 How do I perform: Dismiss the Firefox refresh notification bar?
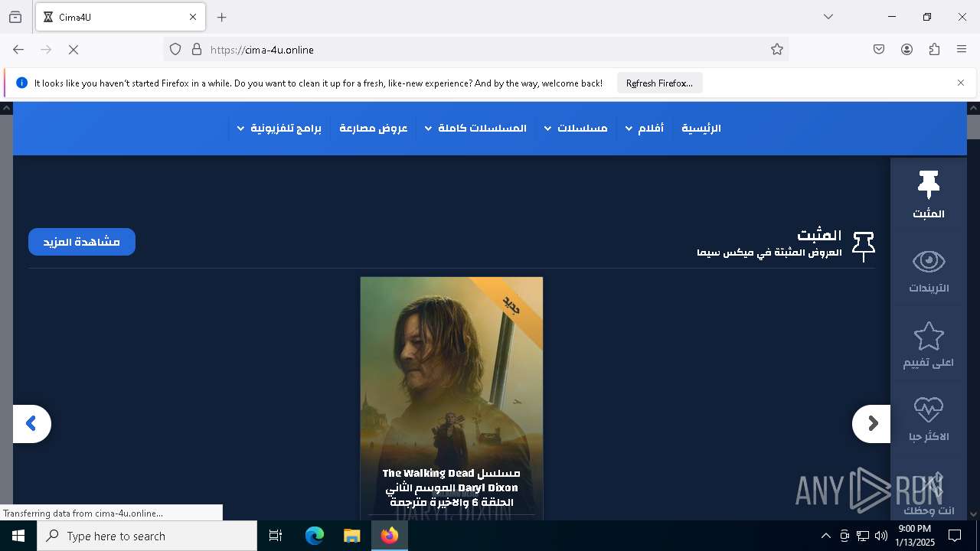click(x=961, y=83)
